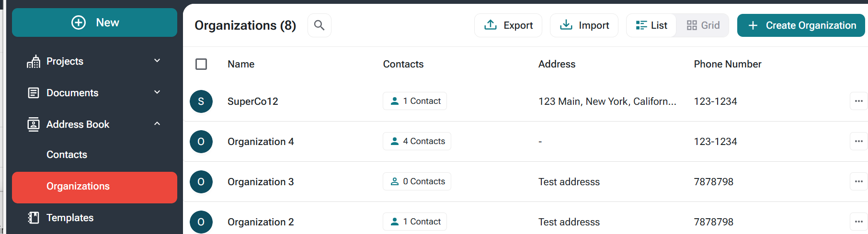
Task: Open more options for SuperCo12 row
Action: pos(858,101)
